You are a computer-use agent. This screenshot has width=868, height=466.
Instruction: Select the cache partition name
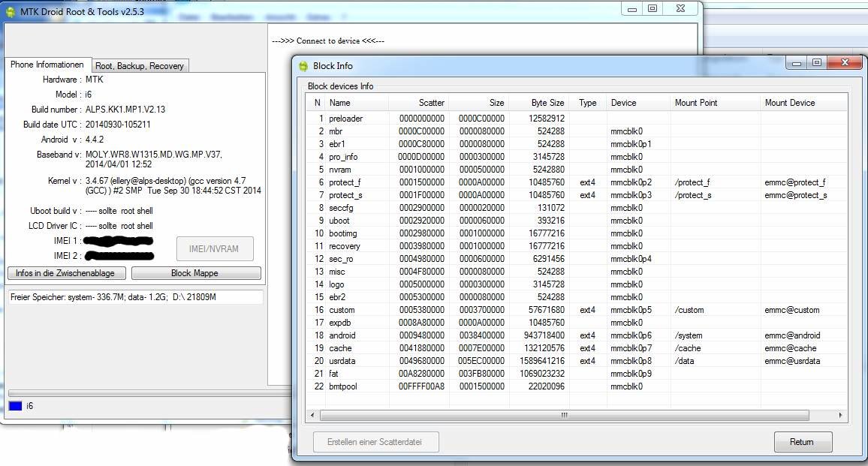(x=340, y=348)
